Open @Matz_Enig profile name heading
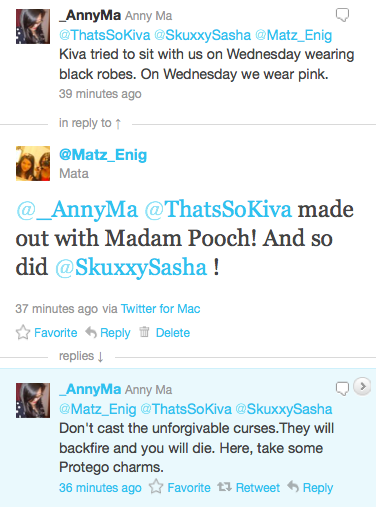 [x=103, y=155]
